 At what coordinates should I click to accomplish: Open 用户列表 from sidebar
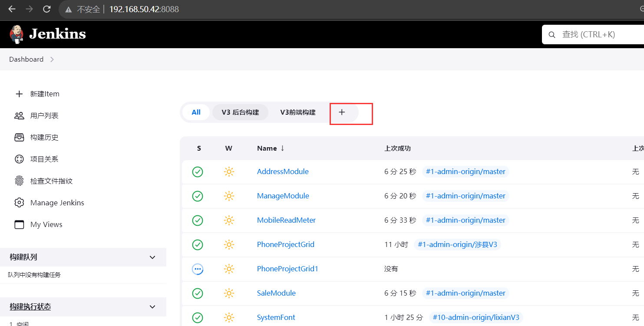(x=44, y=115)
